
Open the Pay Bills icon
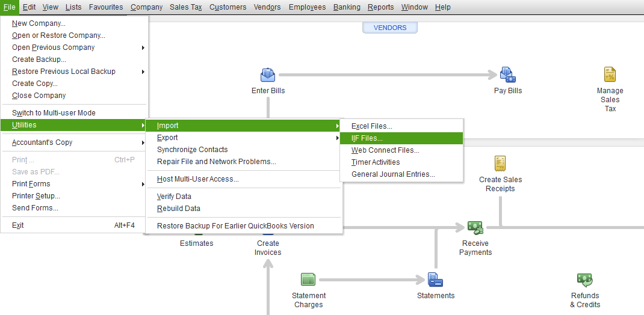click(x=507, y=75)
